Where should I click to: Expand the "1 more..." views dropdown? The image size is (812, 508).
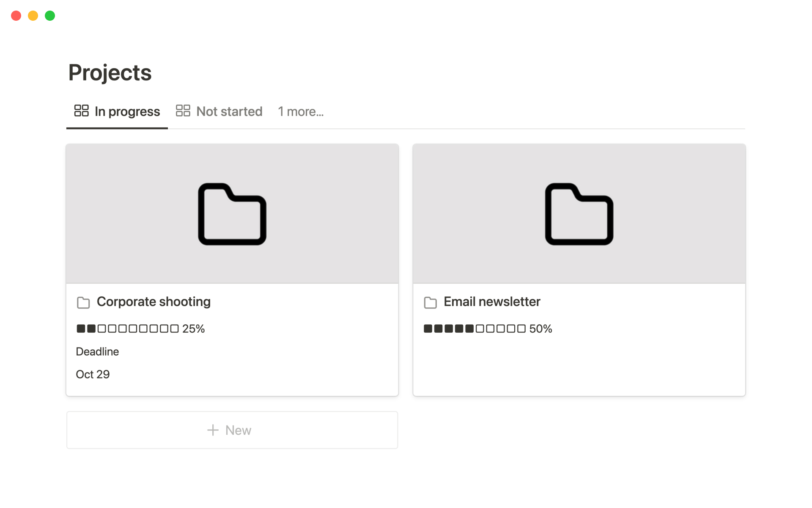(x=301, y=111)
